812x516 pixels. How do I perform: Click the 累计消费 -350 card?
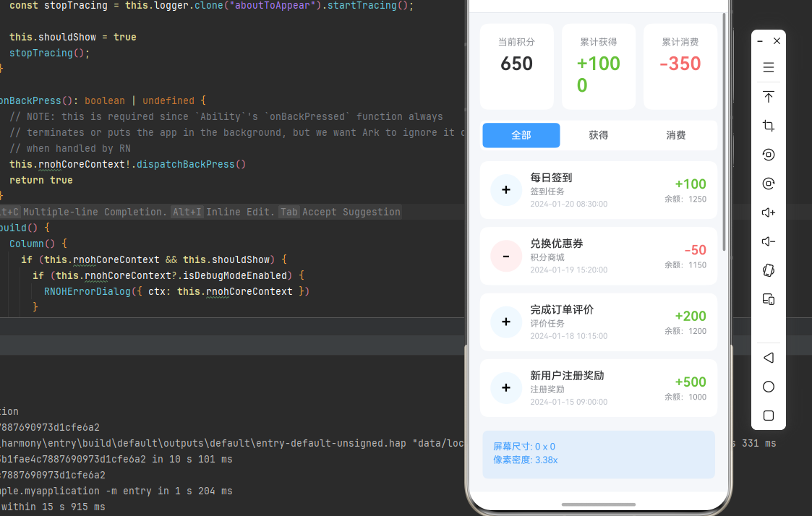point(680,66)
